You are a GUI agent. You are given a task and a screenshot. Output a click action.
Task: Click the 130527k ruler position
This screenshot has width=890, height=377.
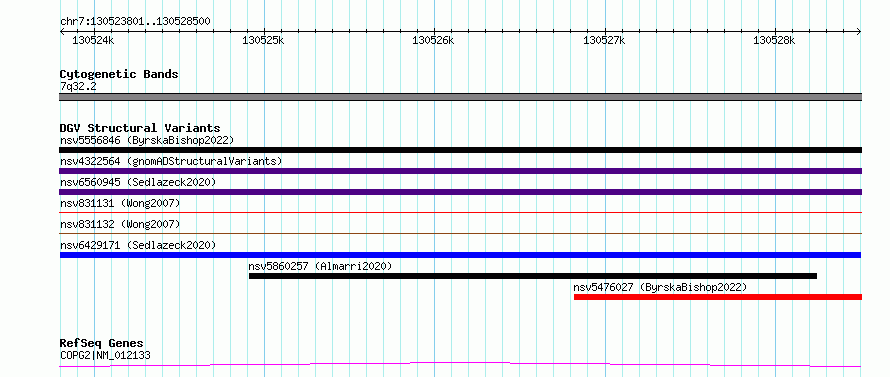pos(604,40)
